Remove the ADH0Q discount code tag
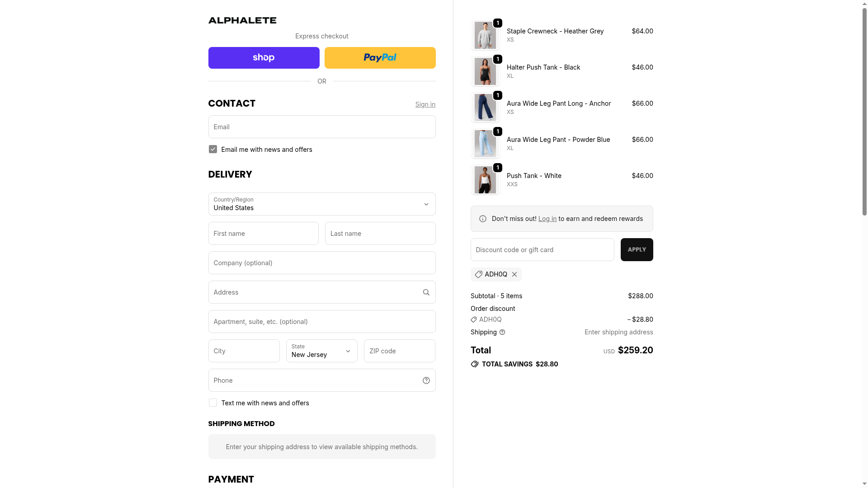 514,274
